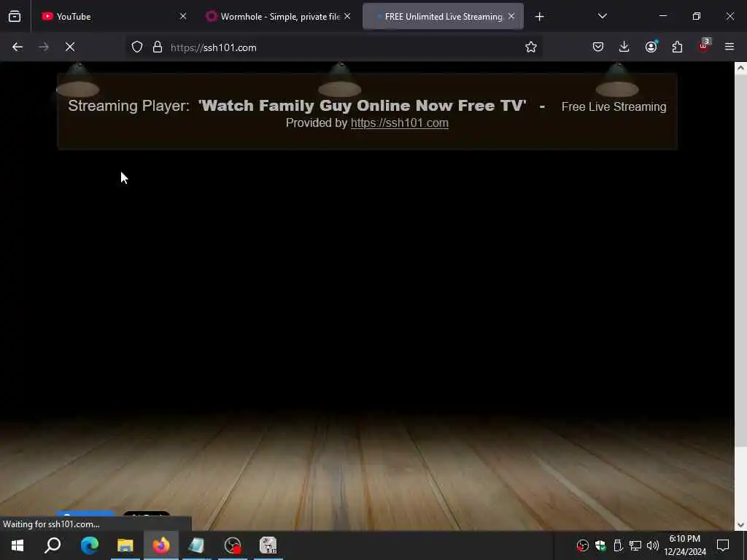
Task: Close the YouTube tab
Action: click(x=183, y=17)
